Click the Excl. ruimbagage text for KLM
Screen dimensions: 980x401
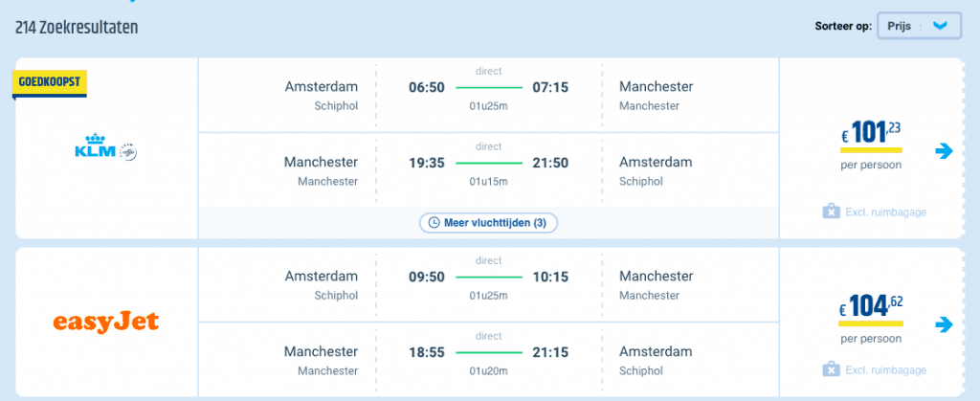click(x=885, y=212)
